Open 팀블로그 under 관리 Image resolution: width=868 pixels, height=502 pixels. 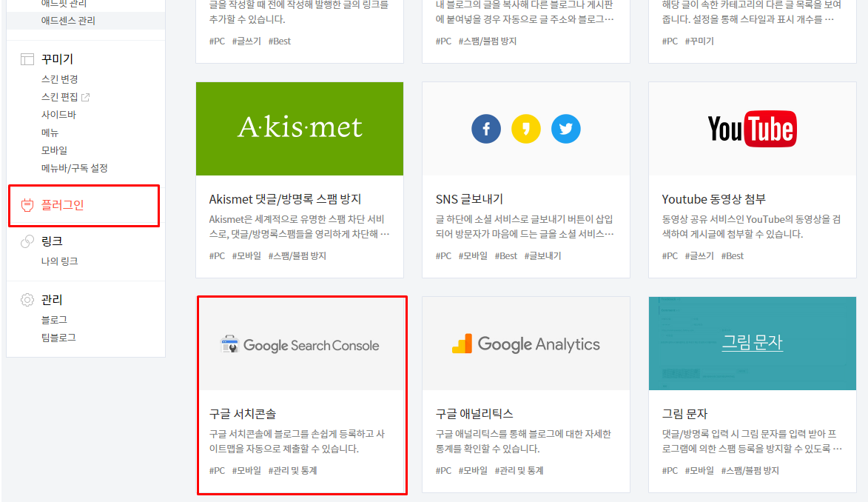58,338
